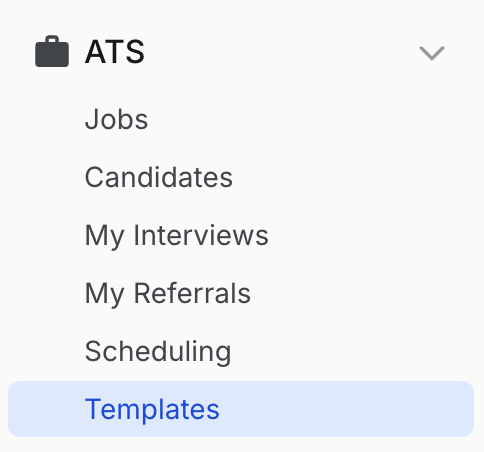This screenshot has width=484, height=452.
Task: Switch to My Referrals view
Action: 168,293
